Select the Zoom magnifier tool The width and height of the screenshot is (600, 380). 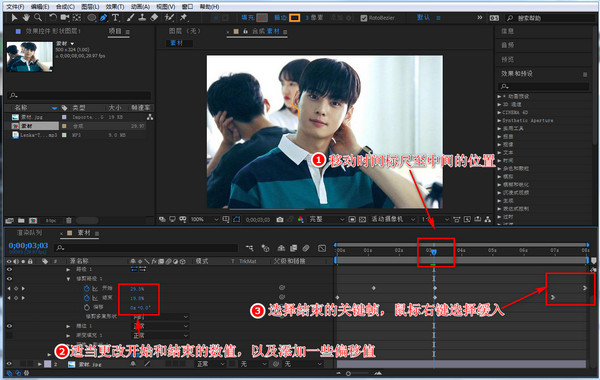tap(38, 18)
